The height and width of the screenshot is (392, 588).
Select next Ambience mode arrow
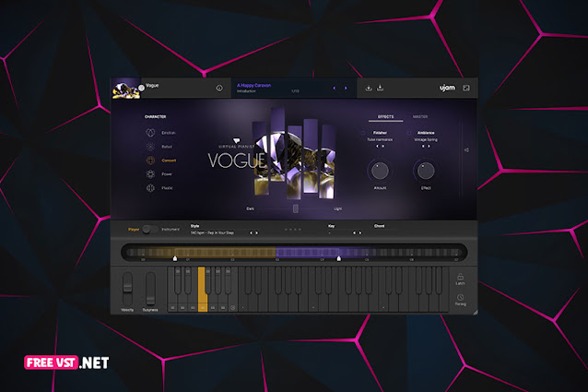[429, 147]
